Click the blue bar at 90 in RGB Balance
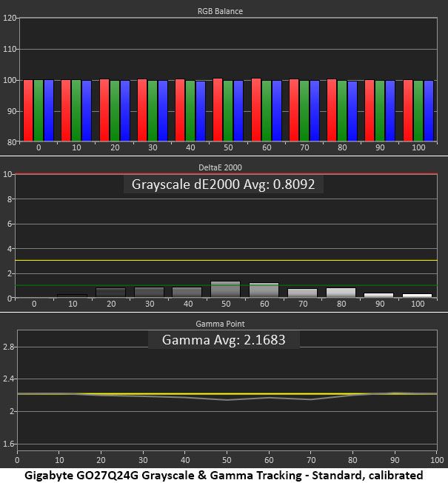The width and height of the screenshot is (448, 483). pos(390,111)
